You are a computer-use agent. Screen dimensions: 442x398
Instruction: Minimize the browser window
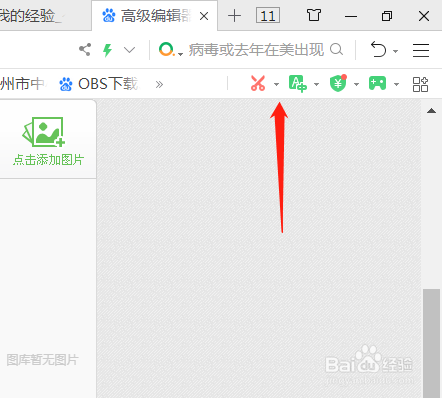point(351,16)
